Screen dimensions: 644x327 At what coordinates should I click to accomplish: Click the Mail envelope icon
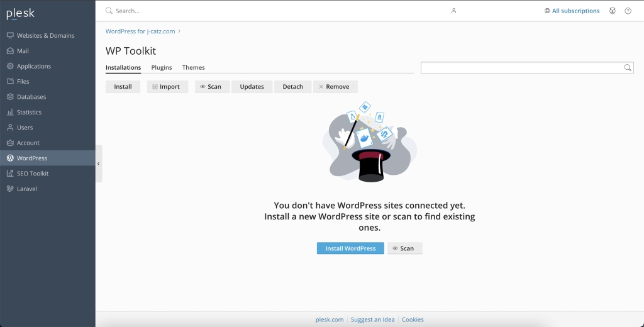coord(10,50)
